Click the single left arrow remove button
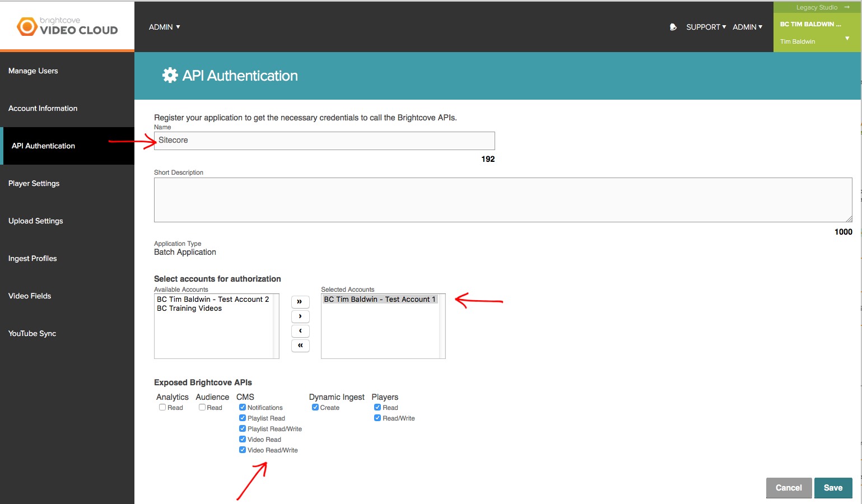This screenshot has height=504, width=862. pyautogui.click(x=300, y=331)
